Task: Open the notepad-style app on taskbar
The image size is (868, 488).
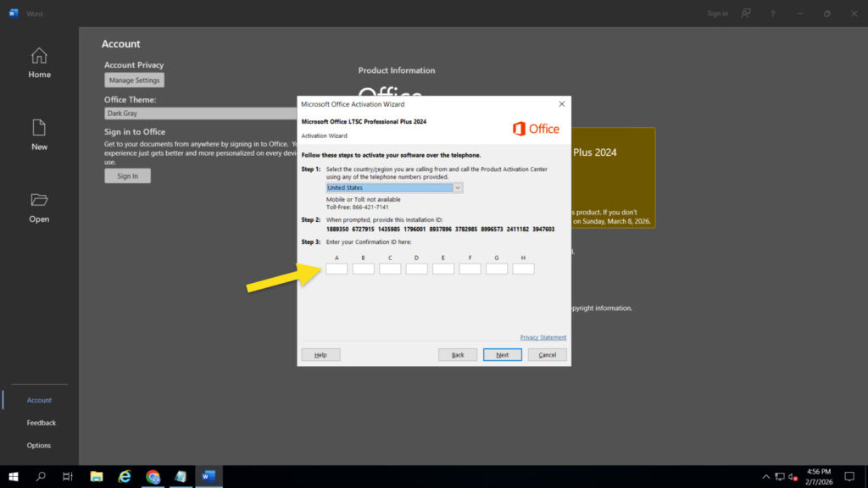Action: click(x=181, y=476)
